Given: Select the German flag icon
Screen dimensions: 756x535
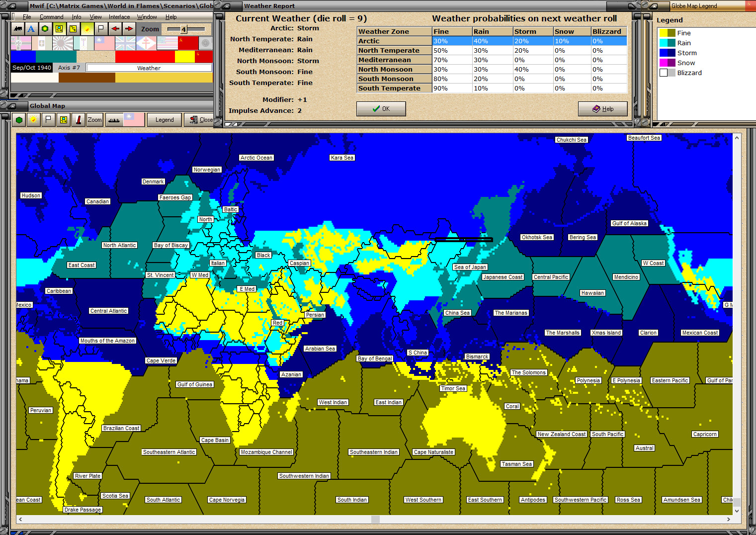Looking at the screenshot, I should [21, 43].
